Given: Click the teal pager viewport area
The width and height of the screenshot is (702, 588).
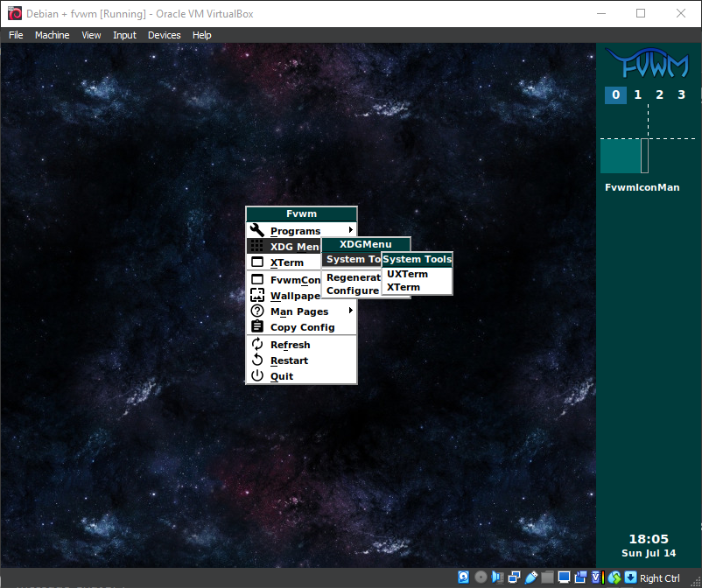Looking at the screenshot, I should pyautogui.click(x=621, y=156).
